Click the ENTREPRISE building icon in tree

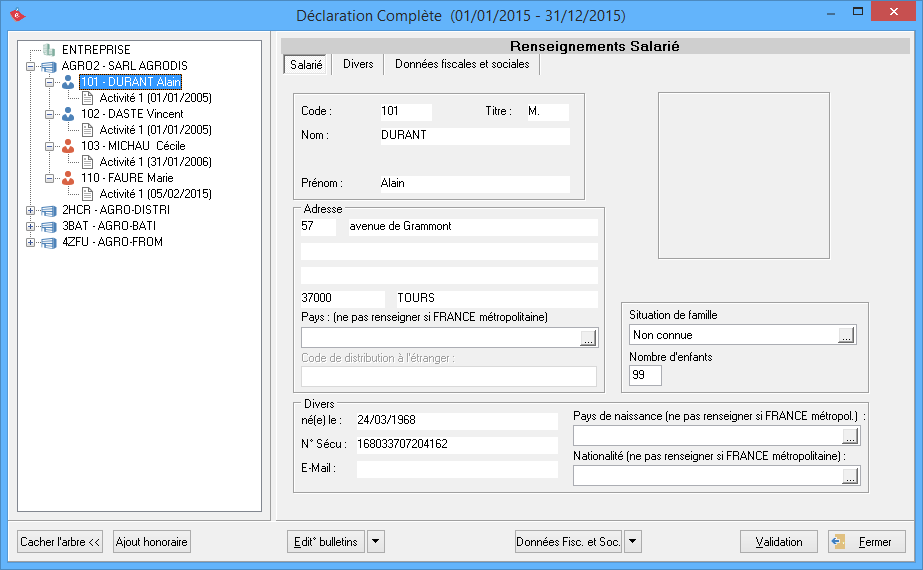[49, 50]
